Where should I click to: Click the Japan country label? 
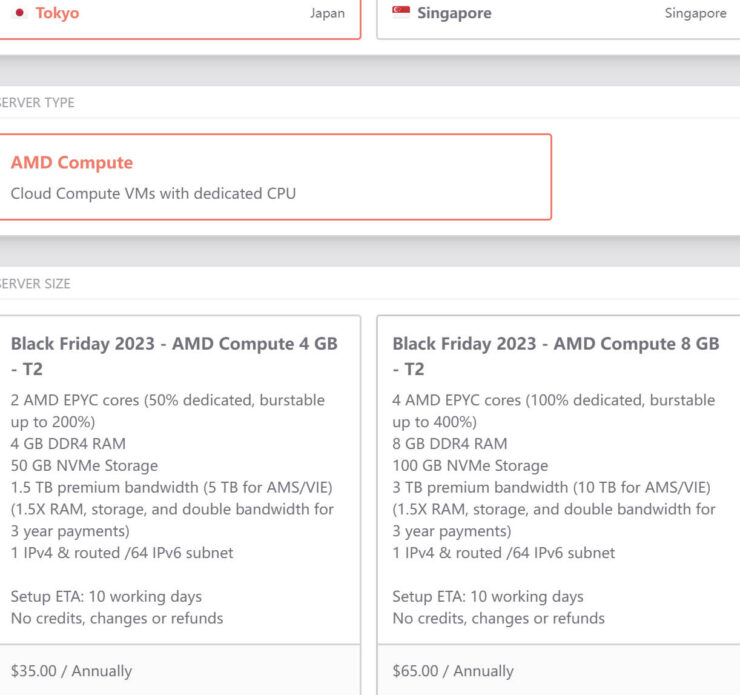pyautogui.click(x=327, y=13)
